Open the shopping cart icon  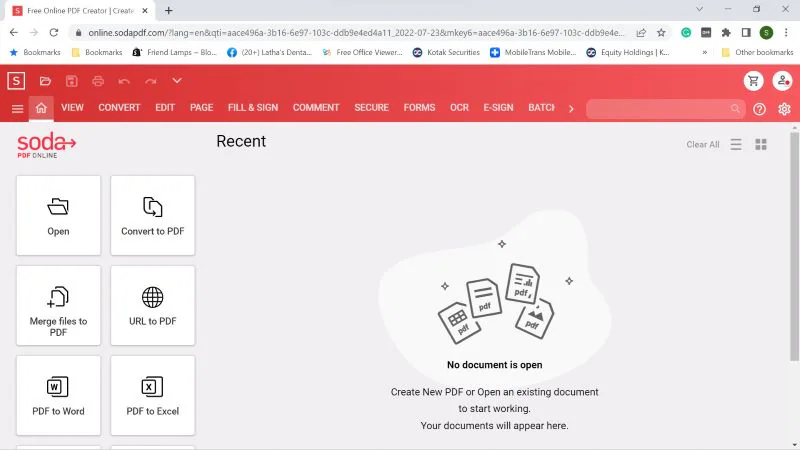[x=754, y=81]
